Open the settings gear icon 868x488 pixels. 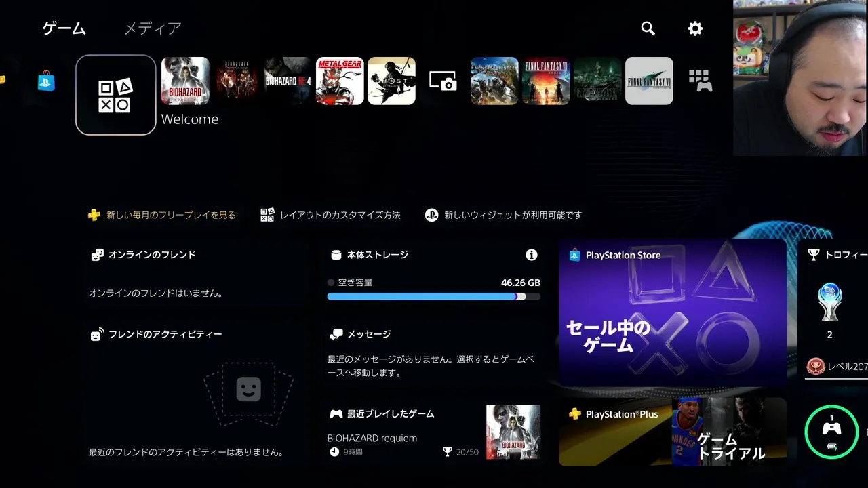point(695,28)
